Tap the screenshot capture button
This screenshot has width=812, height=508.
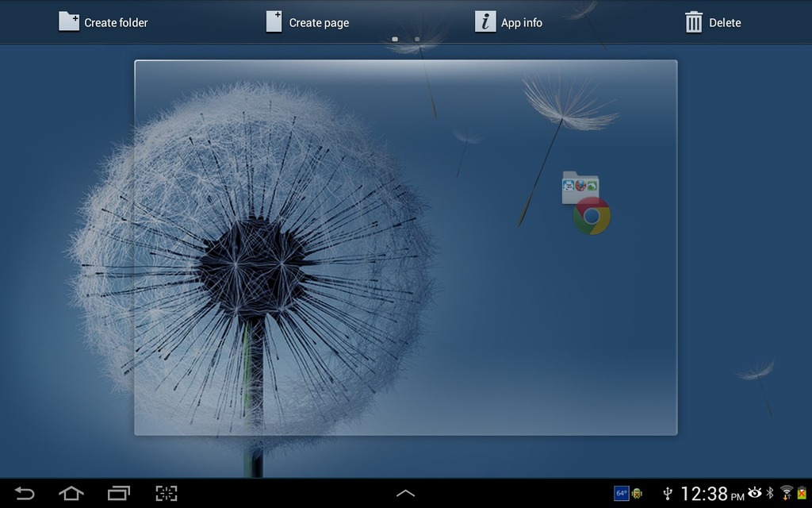point(167,493)
